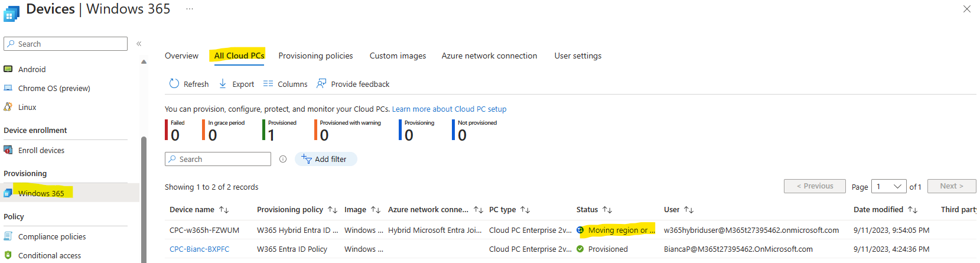Click the CPC-w365h-FZWUM device name
This screenshot has width=980, height=263.
pos(204,230)
